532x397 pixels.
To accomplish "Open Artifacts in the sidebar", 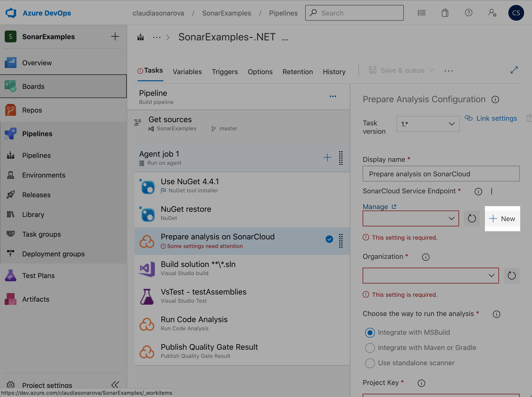I will 63,299.
